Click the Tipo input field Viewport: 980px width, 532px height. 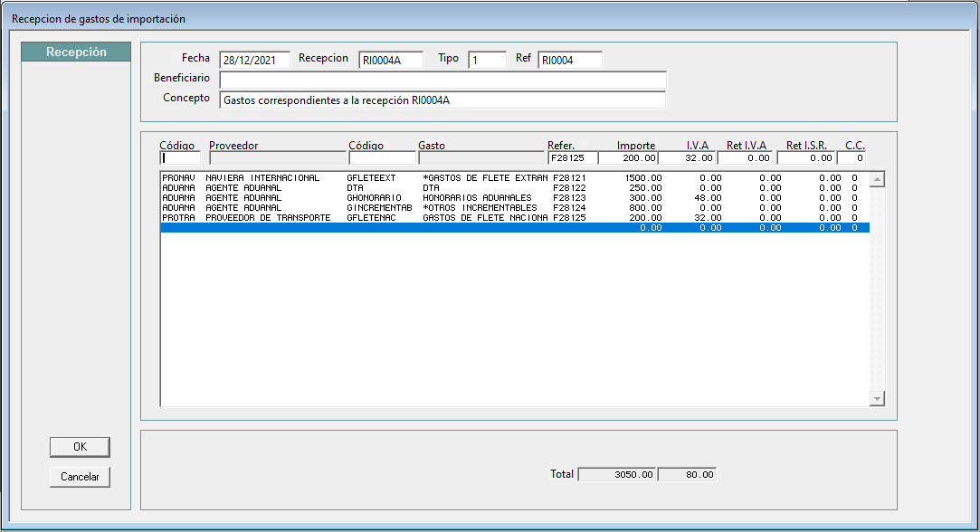click(487, 60)
